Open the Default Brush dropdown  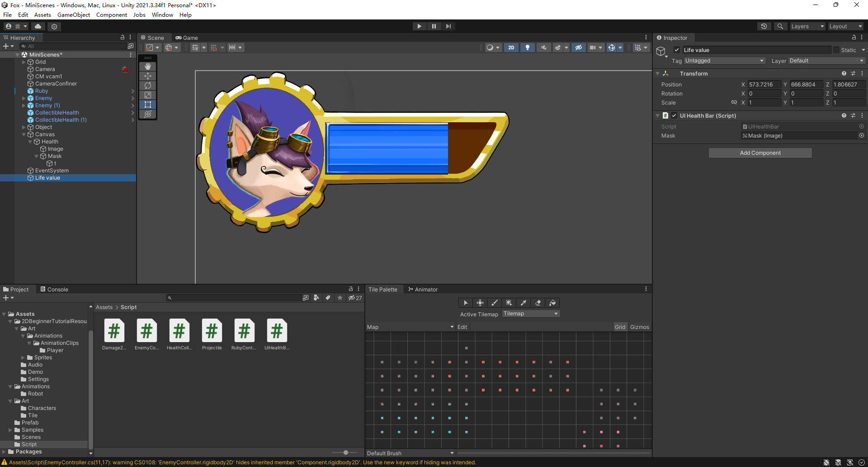pyautogui.click(x=410, y=453)
